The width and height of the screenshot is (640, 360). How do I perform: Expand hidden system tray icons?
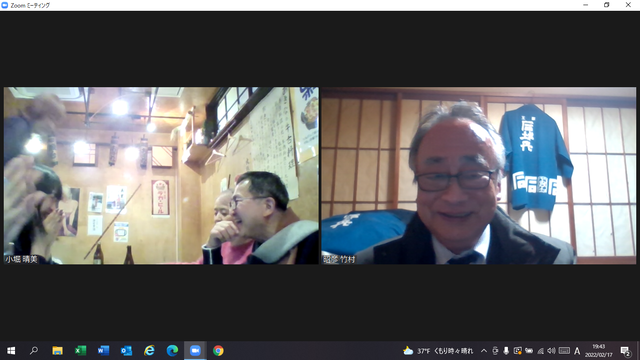[484, 351]
